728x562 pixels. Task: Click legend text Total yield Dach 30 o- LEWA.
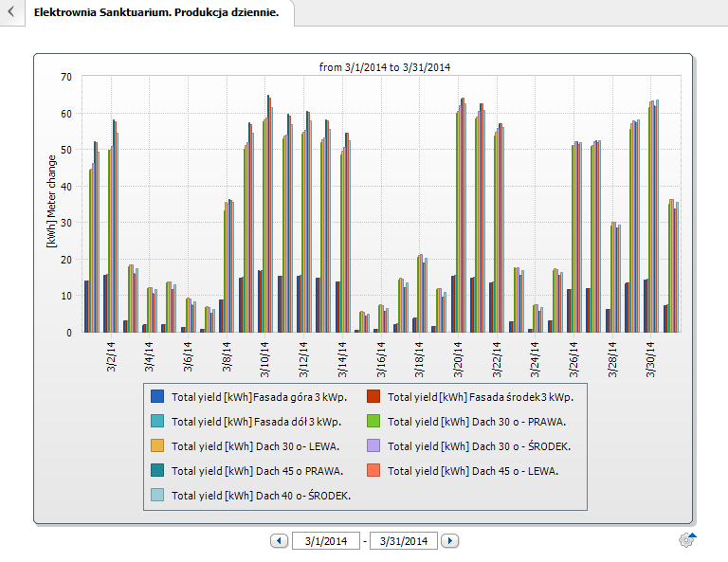[255, 446]
